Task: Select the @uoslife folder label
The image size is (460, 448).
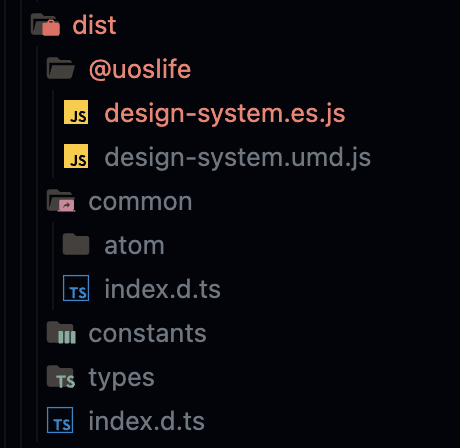Action: point(140,69)
